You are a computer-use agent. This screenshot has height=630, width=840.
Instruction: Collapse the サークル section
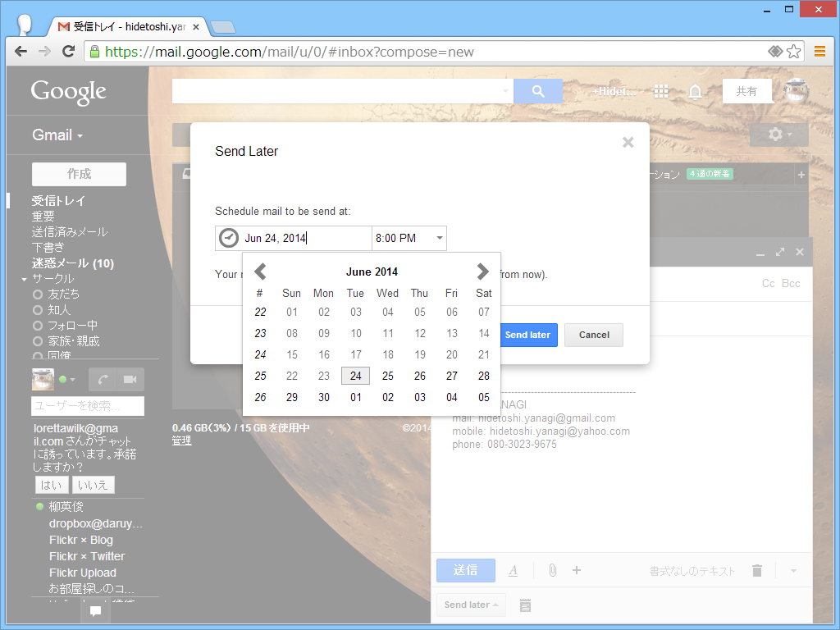(24, 279)
